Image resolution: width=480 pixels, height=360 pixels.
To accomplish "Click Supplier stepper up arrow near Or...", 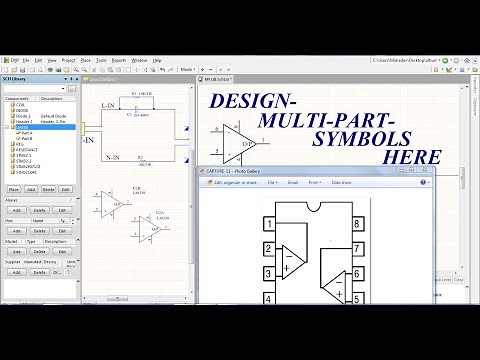I will pos(69,270).
